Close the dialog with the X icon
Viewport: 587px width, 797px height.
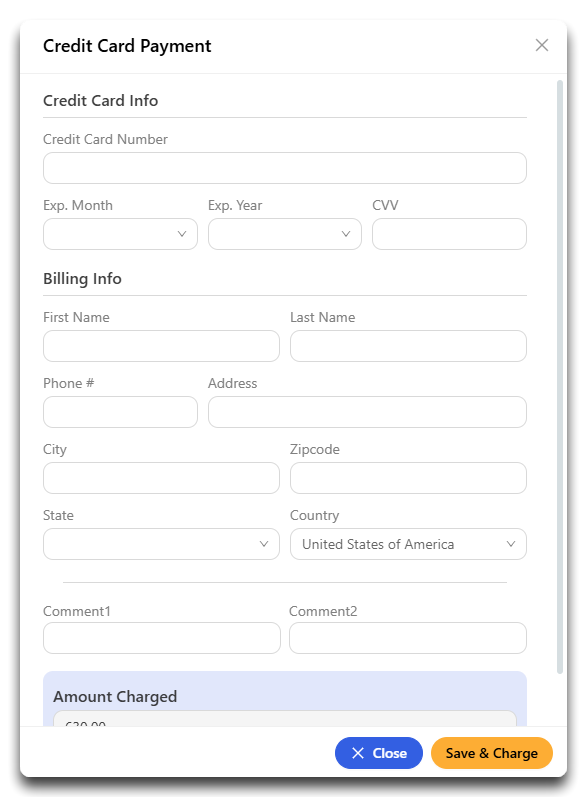click(x=542, y=45)
